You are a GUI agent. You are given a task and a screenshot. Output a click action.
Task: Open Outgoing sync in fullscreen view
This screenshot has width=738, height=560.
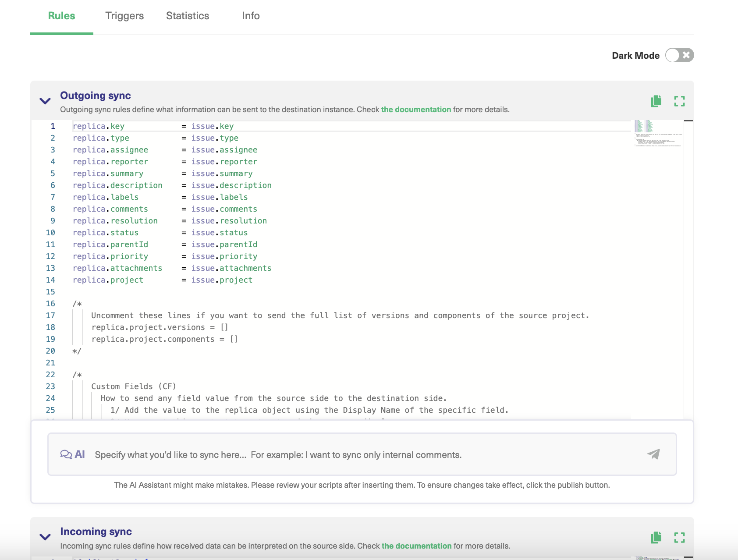coord(680,101)
